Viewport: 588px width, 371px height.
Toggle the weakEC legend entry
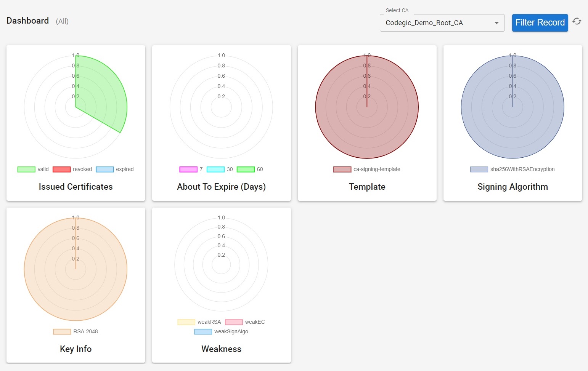pos(234,322)
